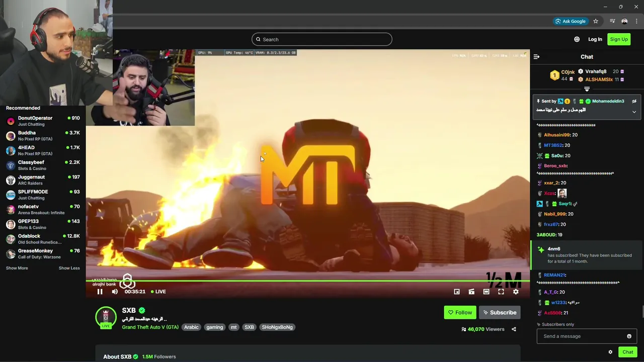Open Buddha recommended channel
Viewport: 644px width, 362px height.
coord(43,136)
